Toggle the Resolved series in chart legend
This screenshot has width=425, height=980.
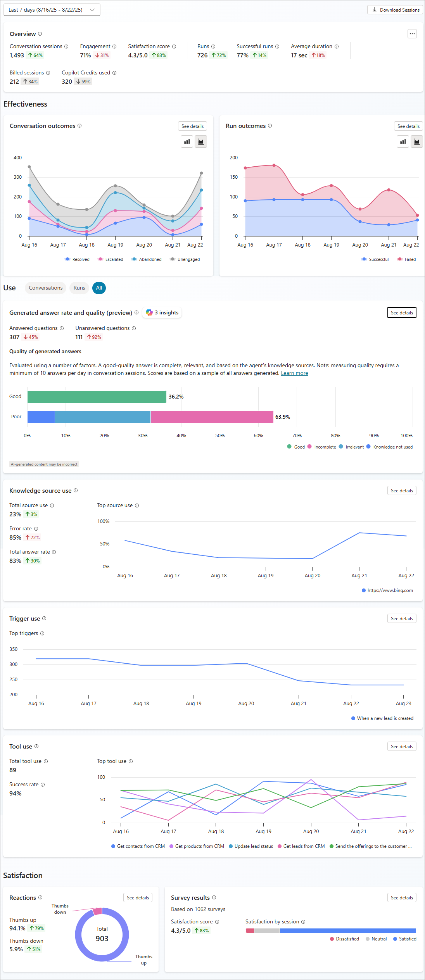pos(77,259)
